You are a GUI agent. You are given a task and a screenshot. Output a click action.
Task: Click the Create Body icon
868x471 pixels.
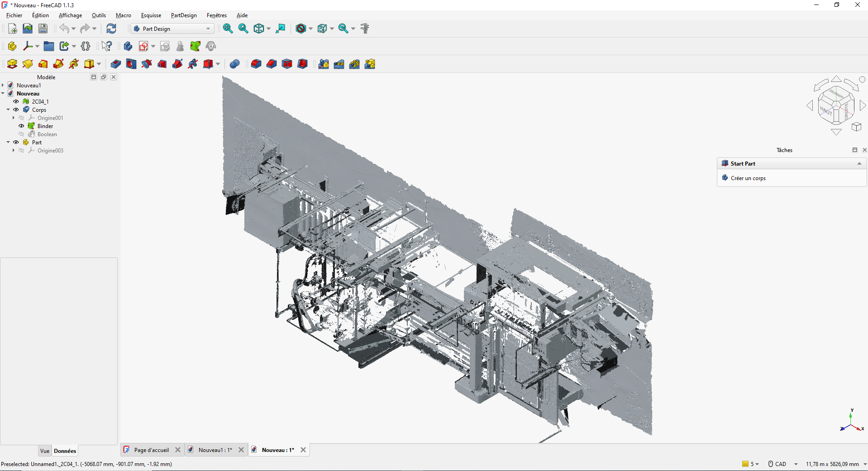tap(128, 46)
